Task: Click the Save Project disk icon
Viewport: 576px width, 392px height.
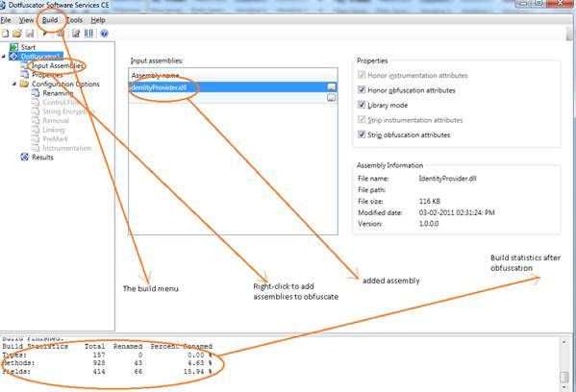Action: tap(30, 34)
